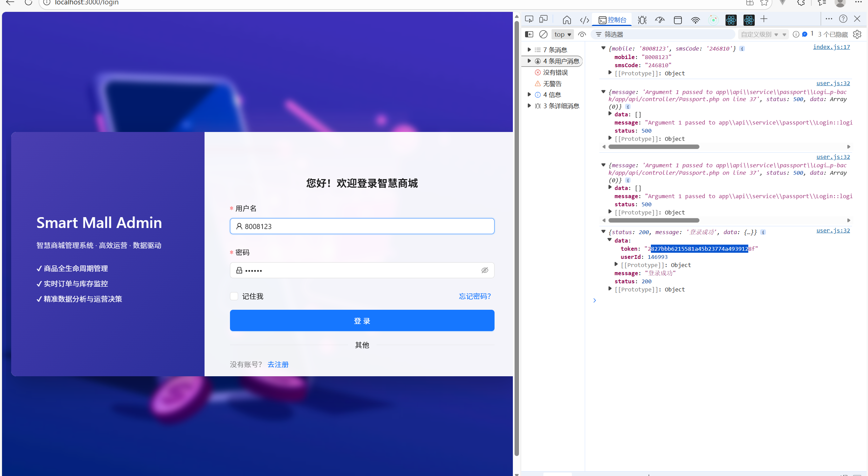
Task: Toggle password visibility eye icon
Action: click(484, 270)
